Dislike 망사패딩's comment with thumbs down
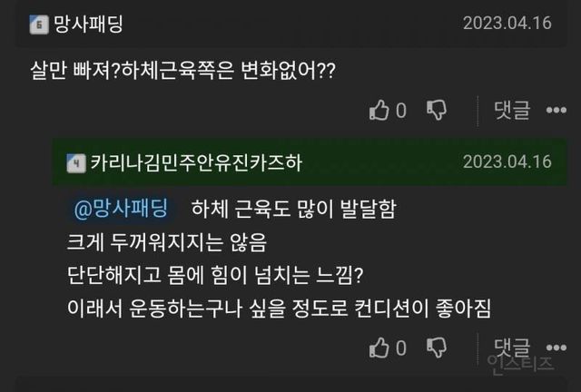 [437, 111]
